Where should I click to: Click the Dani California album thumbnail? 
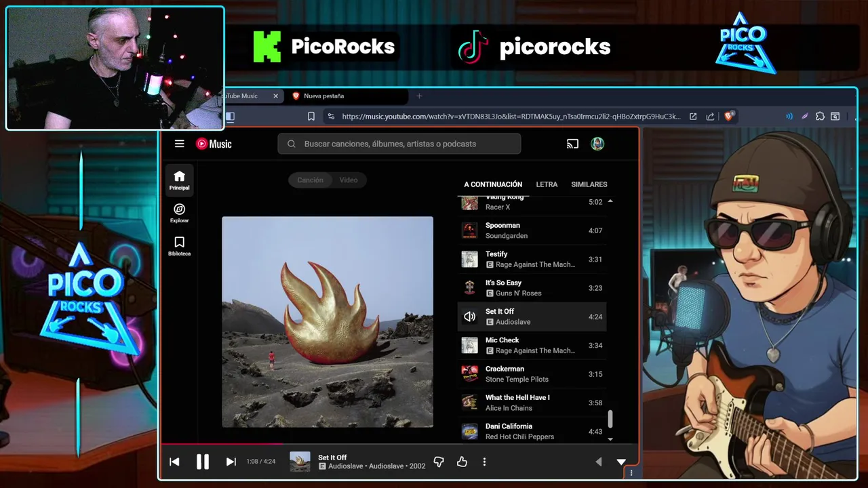click(x=469, y=431)
